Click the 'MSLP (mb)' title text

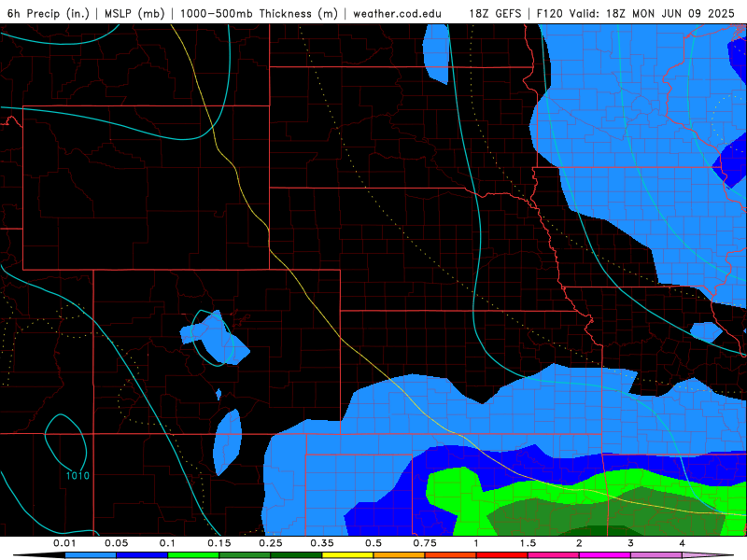[134, 13]
